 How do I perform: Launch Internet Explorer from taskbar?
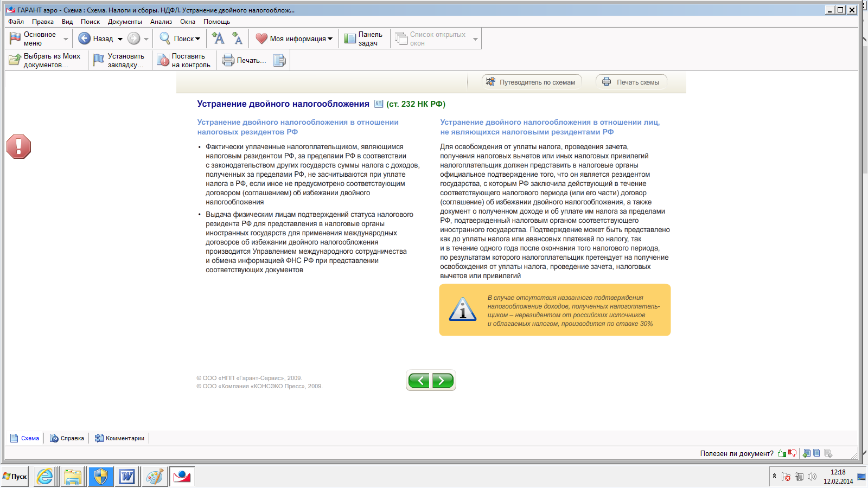46,477
